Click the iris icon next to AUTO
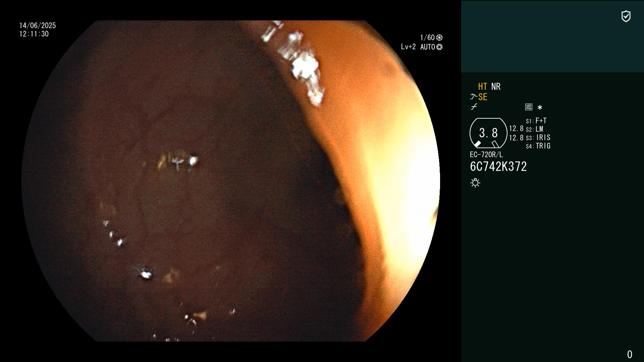The image size is (644, 362). (x=439, y=47)
